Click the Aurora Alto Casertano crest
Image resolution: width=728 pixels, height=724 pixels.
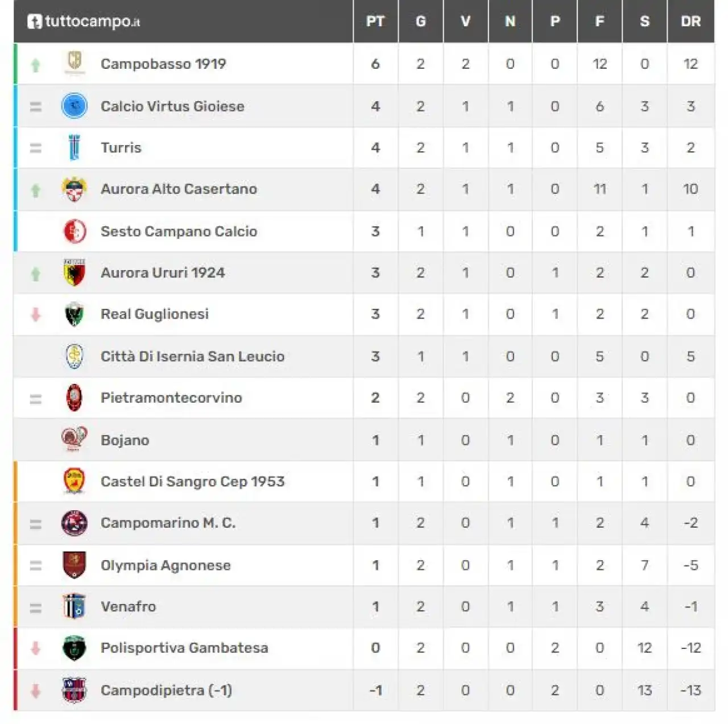[x=75, y=189]
